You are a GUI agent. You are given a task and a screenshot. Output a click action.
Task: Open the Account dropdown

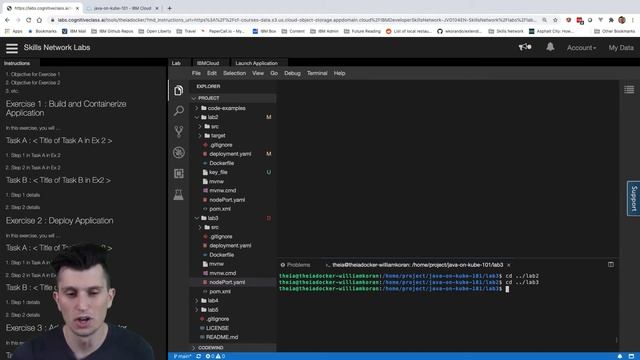581,48
